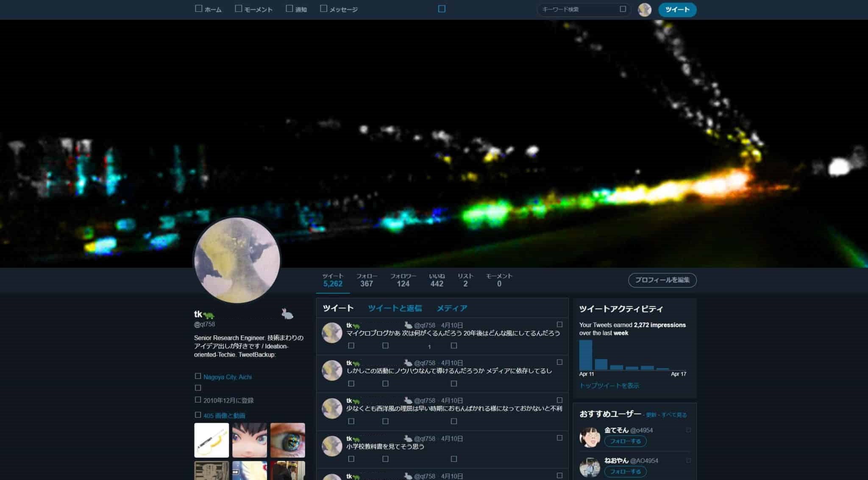Open the more menu on the bottom partially shown tweet
The image size is (868, 480).
[559, 475]
